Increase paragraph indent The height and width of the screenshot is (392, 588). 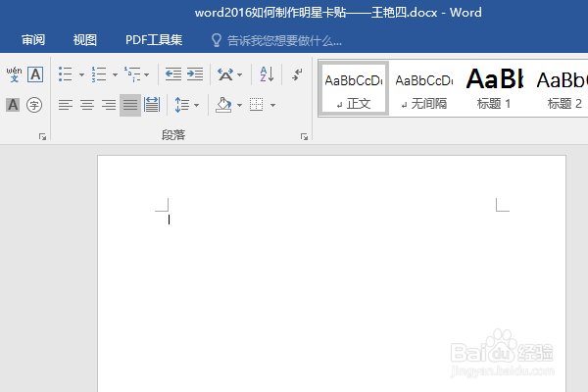pos(195,74)
